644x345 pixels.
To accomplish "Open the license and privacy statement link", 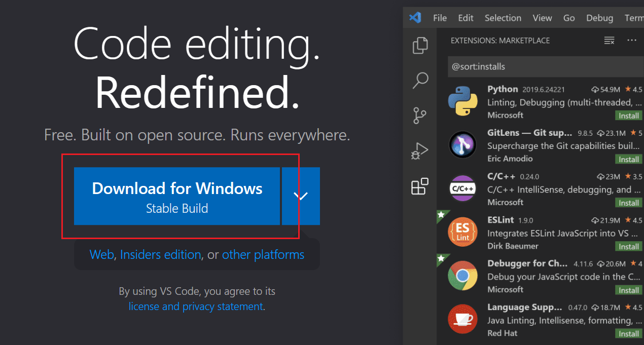I will [196, 306].
